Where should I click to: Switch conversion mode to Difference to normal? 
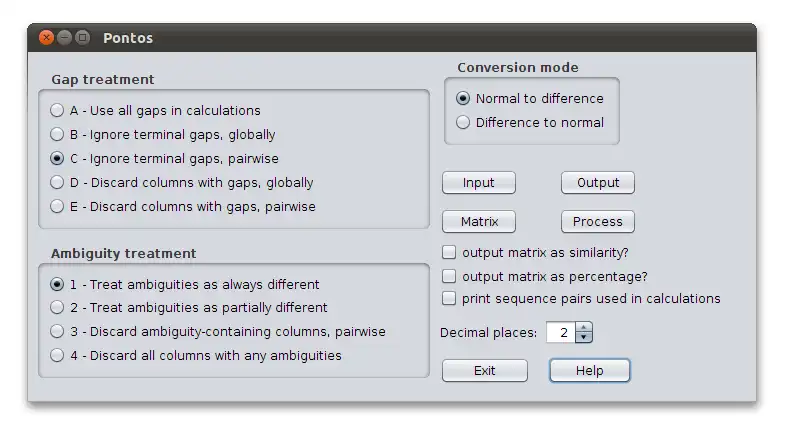pyautogui.click(x=463, y=123)
